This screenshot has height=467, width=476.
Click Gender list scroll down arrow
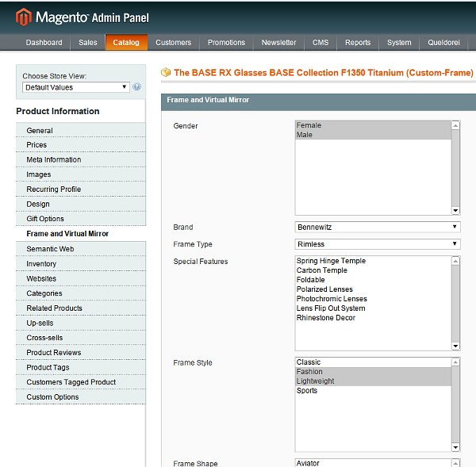(455, 211)
